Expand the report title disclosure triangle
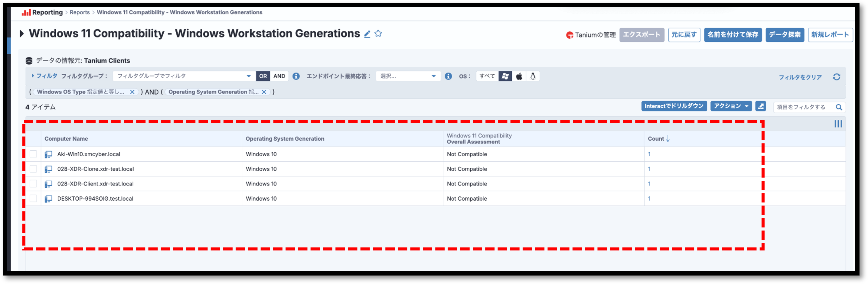The height and width of the screenshot is (284, 868). tap(21, 34)
